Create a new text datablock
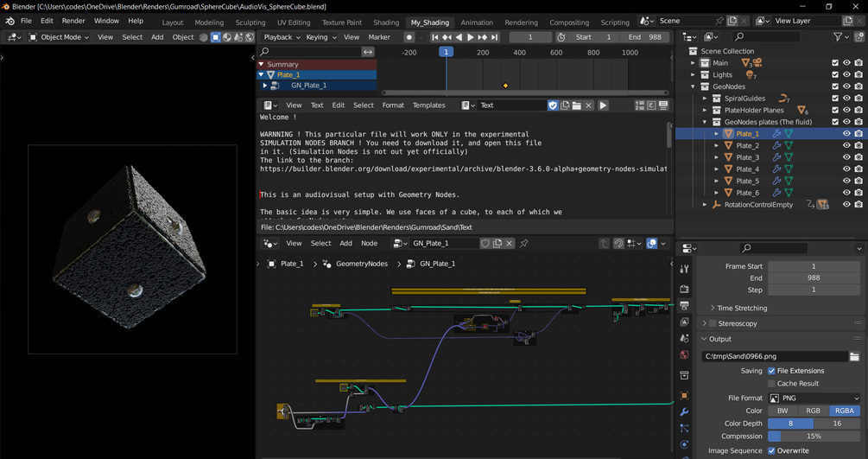 [x=565, y=105]
